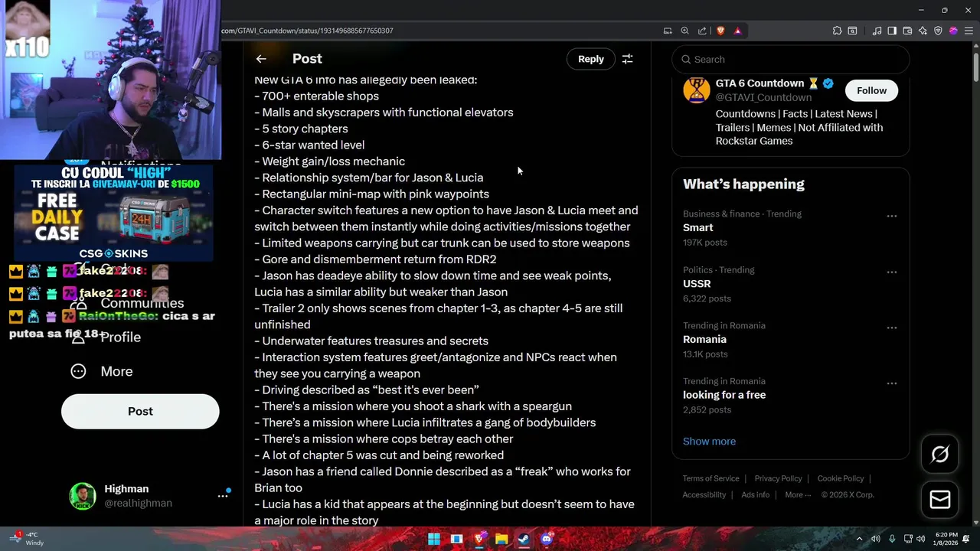Open the Terms of Service link
Screen dimensions: 980x551
[x=710, y=479]
